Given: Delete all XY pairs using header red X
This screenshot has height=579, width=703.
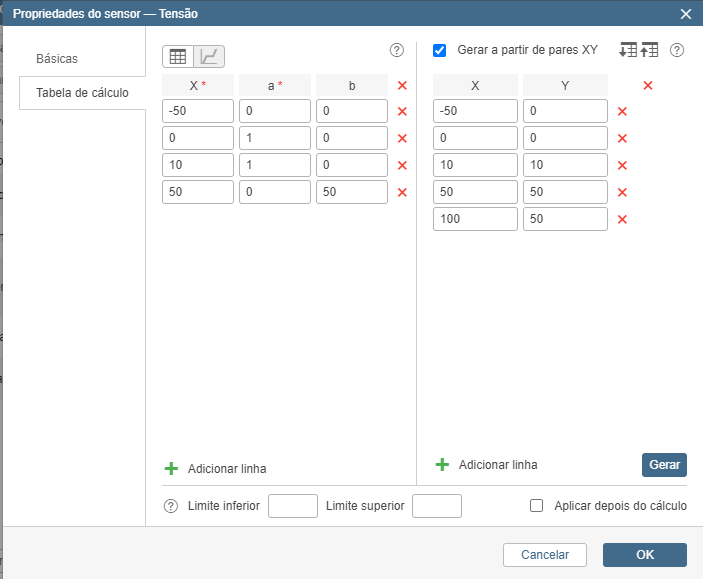Looking at the screenshot, I should tap(648, 86).
